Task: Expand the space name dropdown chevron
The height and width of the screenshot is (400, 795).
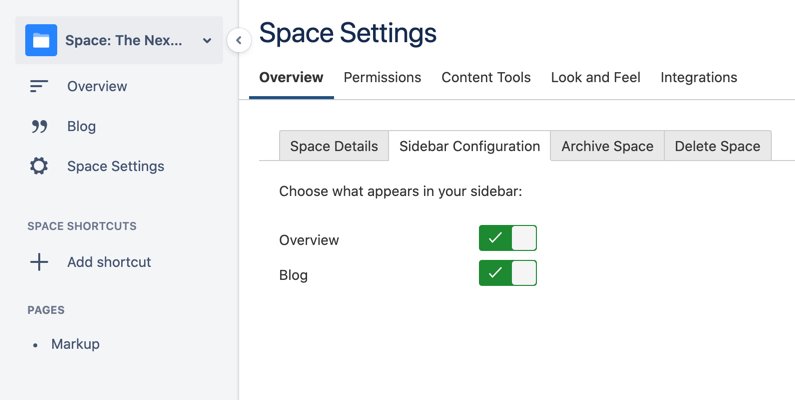Action: [x=207, y=41]
